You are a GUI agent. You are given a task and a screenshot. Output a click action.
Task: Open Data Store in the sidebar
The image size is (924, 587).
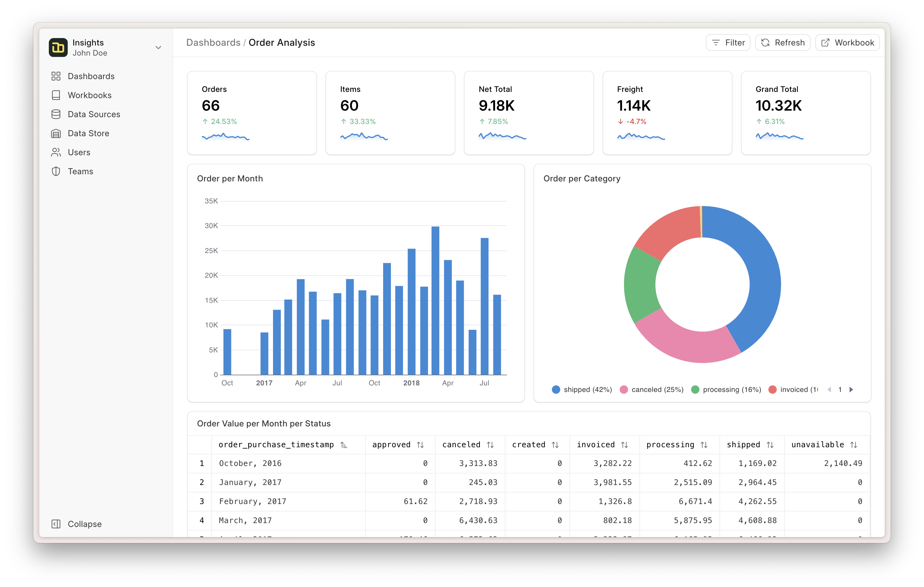[88, 134]
